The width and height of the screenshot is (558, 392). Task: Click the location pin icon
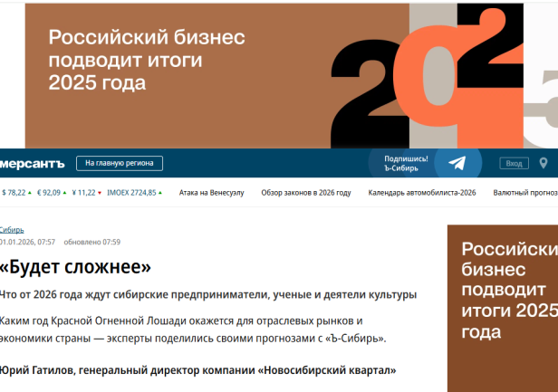pyautogui.click(x=544, y=164)
